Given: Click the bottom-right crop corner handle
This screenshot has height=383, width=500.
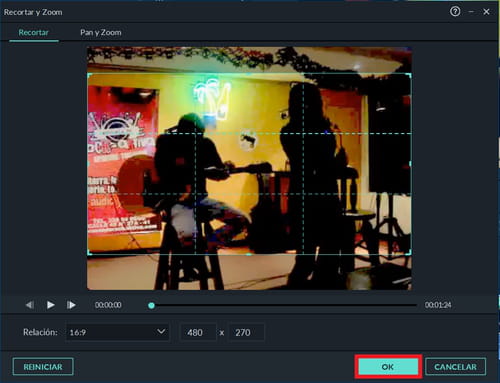Looking at the screenshot, I should 410,253.
